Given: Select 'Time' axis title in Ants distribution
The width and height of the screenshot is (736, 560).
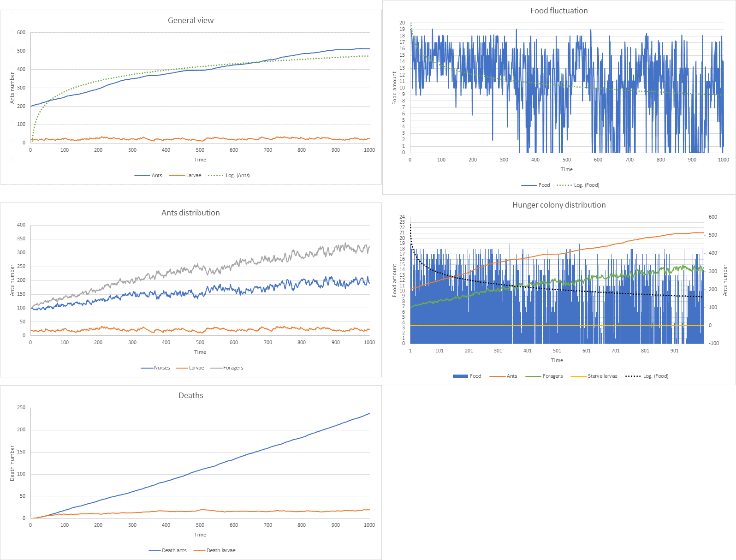Looking at the screenshot, I should click(200, 352).
